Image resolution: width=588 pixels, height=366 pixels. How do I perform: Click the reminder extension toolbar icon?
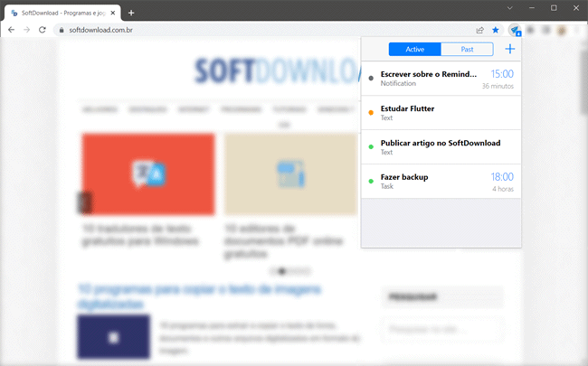tap(515, 30)
